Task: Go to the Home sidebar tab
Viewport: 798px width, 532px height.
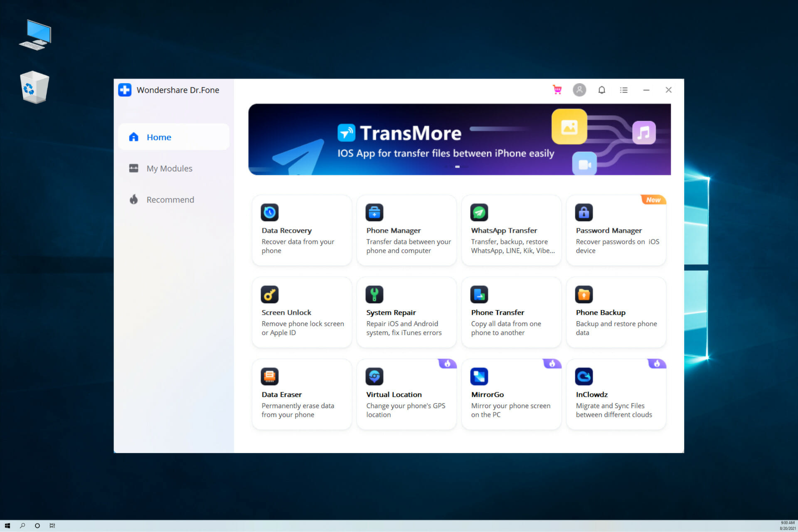Action: point(174,137)
